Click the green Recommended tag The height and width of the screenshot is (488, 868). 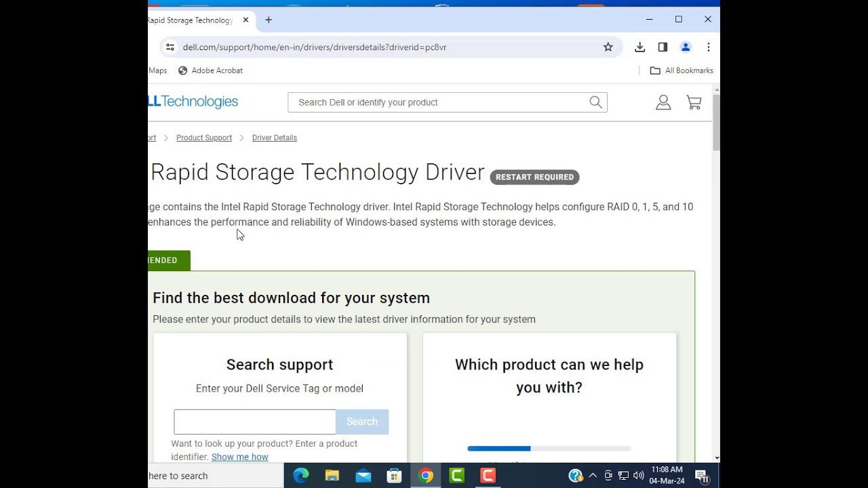169,260
